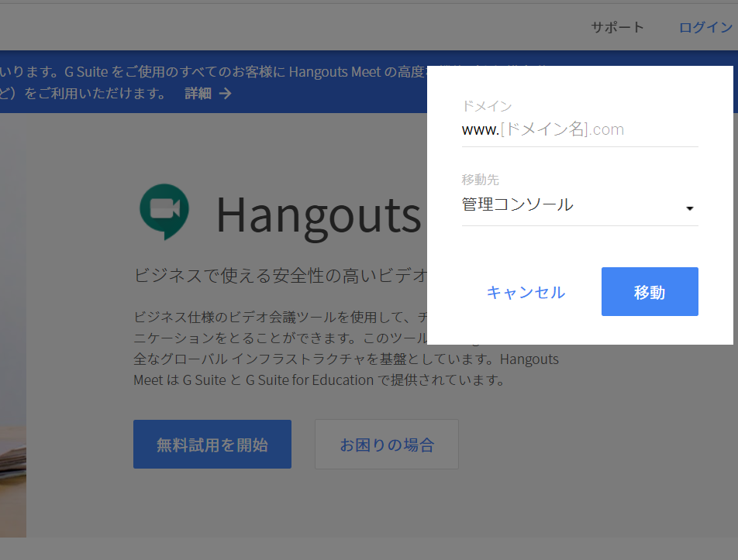Click paragraph line ending with Hangouts
The height and width of the screenshot is (560, 738).
(x=346, y=359)
